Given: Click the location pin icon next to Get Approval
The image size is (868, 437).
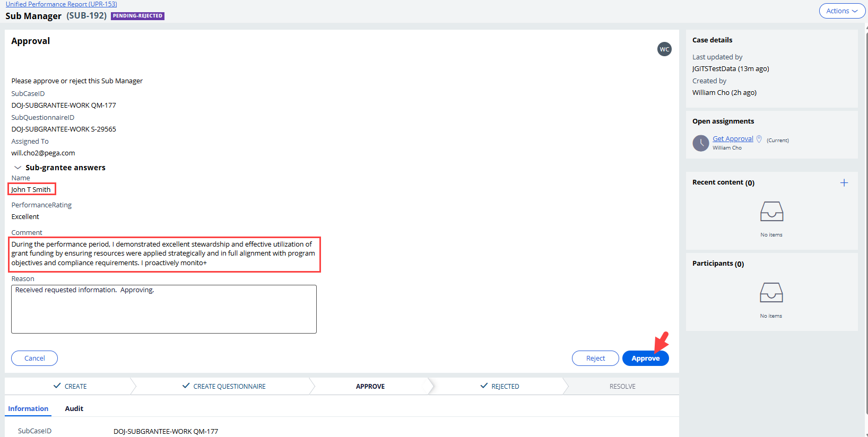Looking at the screenshot, I should pos(759,139).
